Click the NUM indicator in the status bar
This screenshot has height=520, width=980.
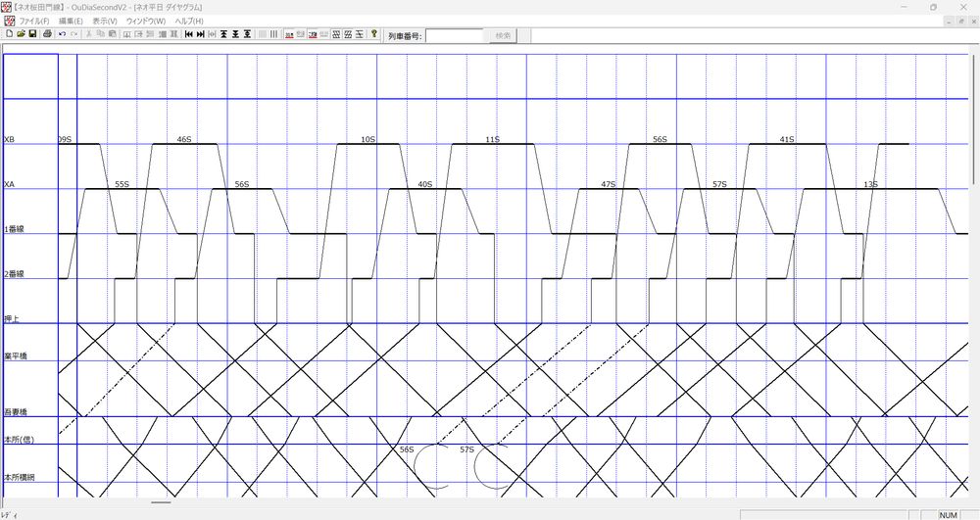[948, 515]
